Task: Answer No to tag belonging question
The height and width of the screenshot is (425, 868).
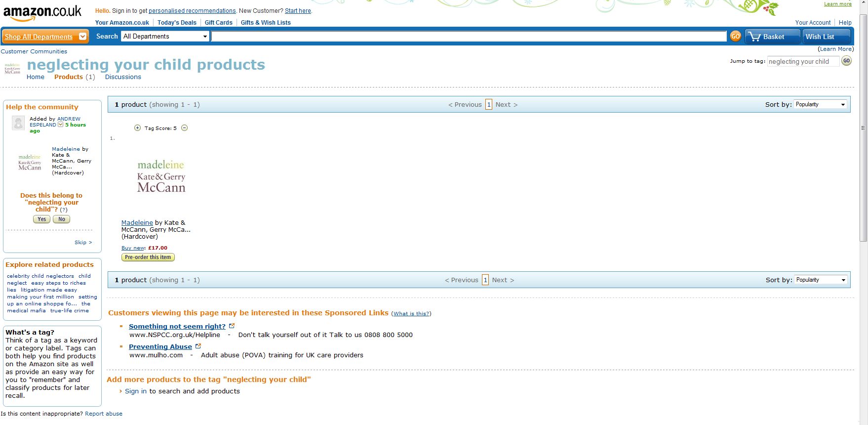Action: pos(61,219)
